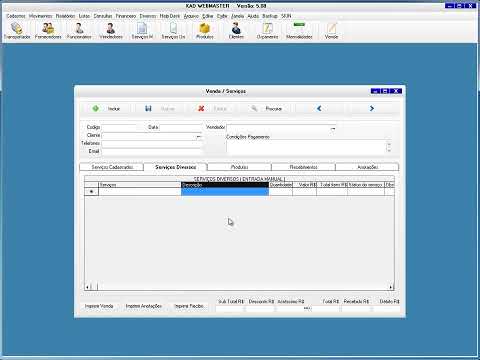The width and height of the screenshot is (480, 360).
Task: Click the Serviços column header
Action: tap(140, 185)
